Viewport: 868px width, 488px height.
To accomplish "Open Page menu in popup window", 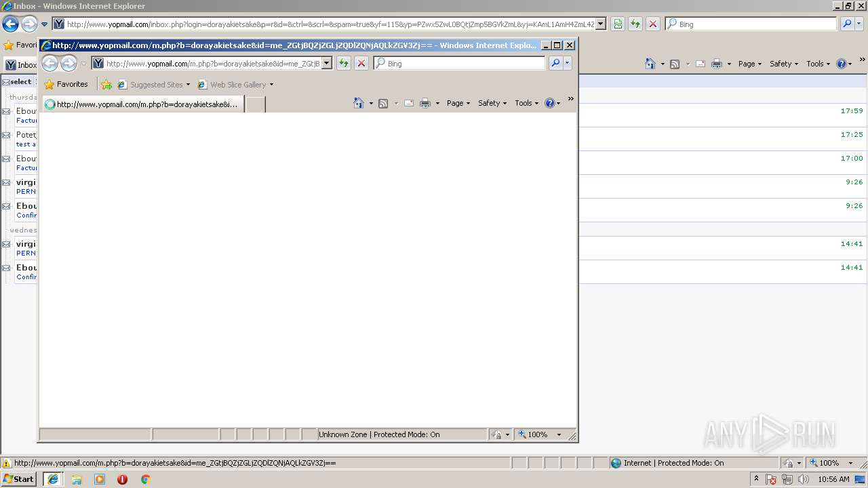I will (458, 103).
